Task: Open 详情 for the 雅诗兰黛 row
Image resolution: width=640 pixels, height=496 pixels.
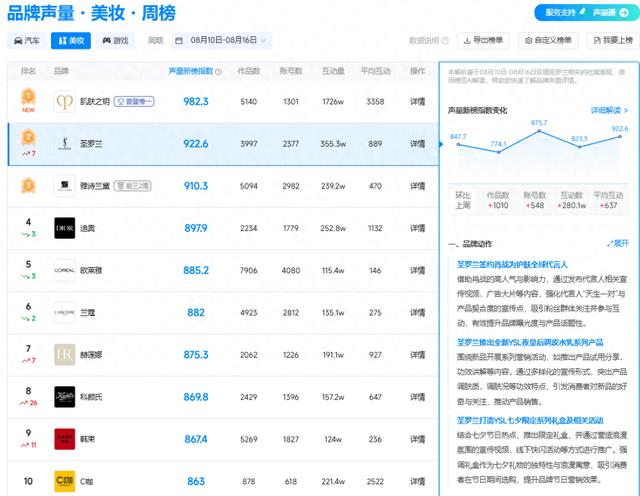Action: click(x=418, y=185)
